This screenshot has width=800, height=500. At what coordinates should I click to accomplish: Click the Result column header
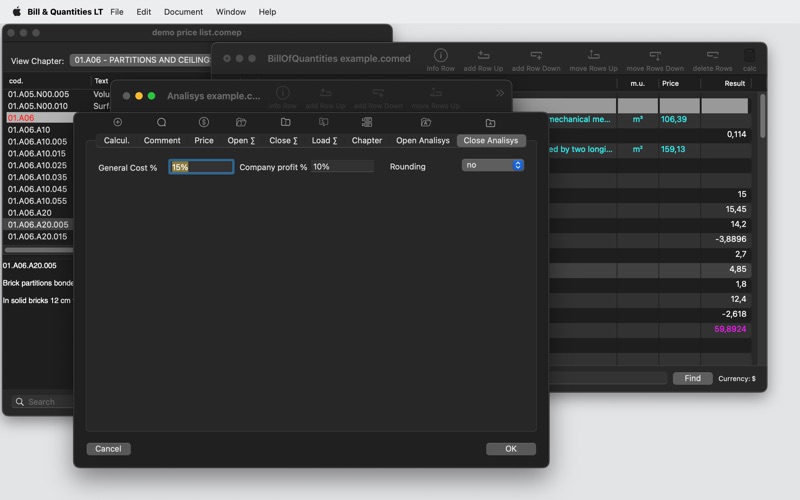(734, 83)
